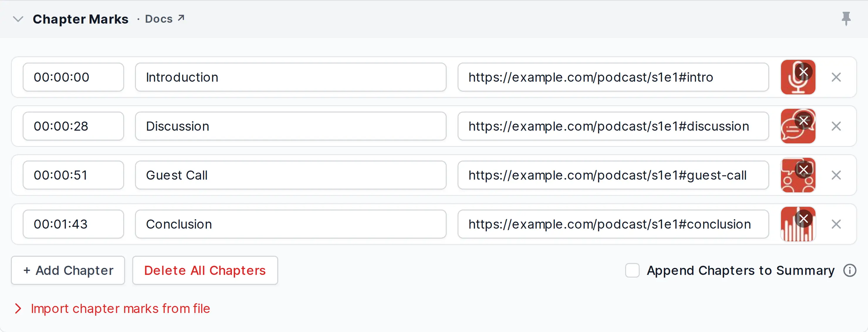
Task: Add a new chapter
Action: click(68, 270)
